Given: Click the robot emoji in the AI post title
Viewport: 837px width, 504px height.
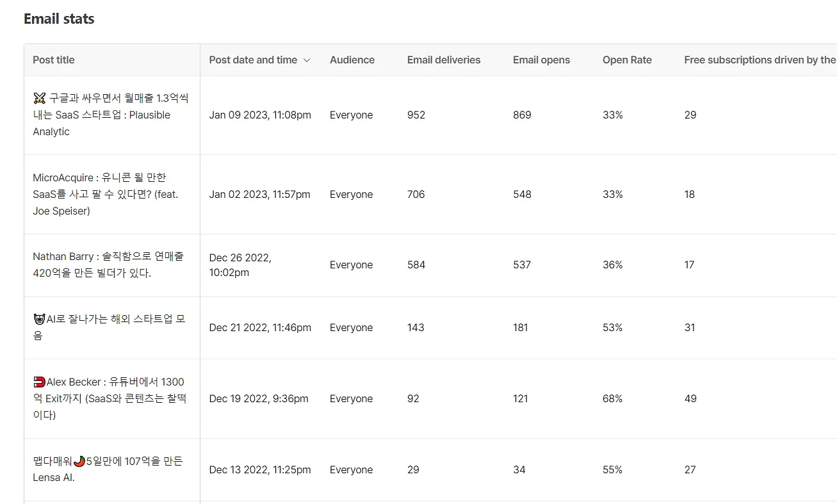Looking at the screenshot, I should [x=39, y=319].
